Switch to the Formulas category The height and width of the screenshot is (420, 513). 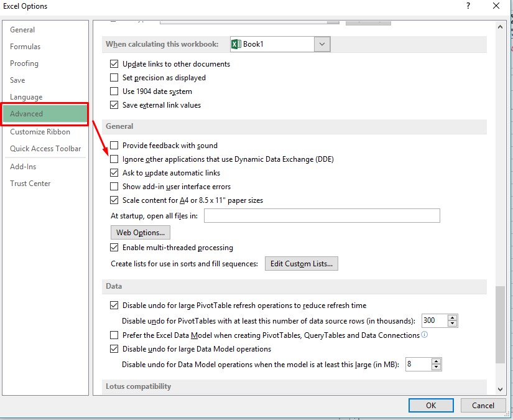coord(25,47)
